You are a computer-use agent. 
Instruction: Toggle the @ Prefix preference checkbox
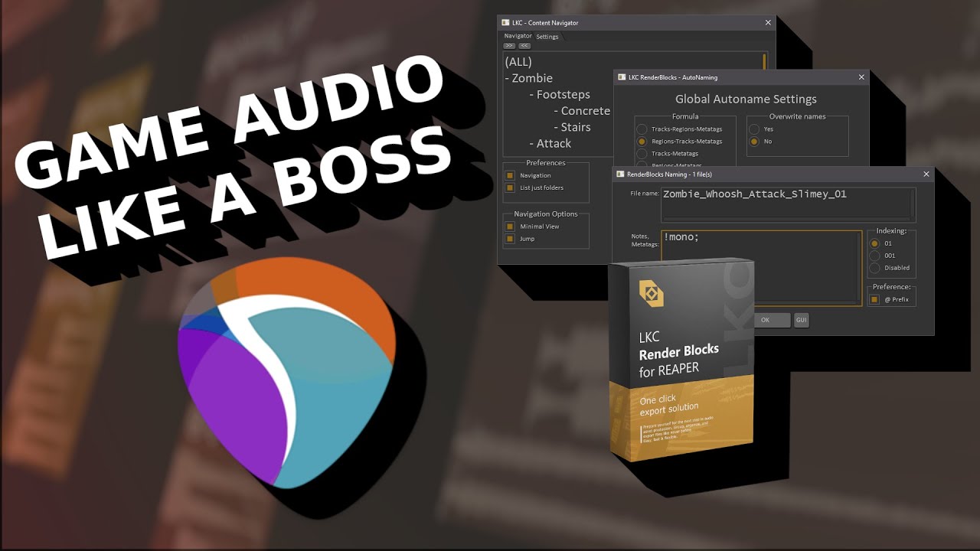click(874, 299)
